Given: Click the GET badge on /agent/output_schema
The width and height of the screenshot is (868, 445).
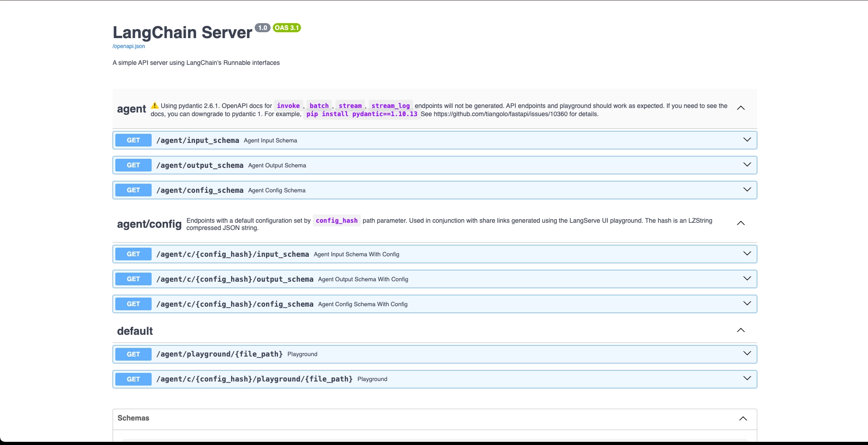Looking at the screenshot, I should 133,165.
